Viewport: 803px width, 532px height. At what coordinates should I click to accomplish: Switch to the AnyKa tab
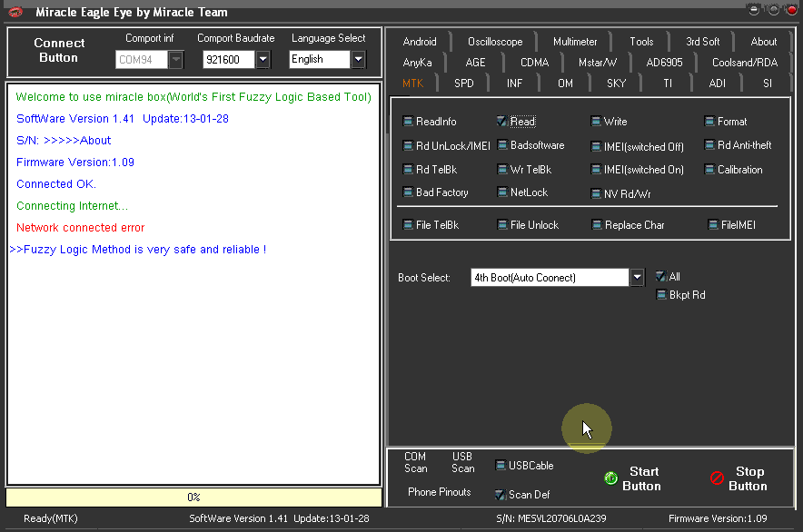click(417, 63)
